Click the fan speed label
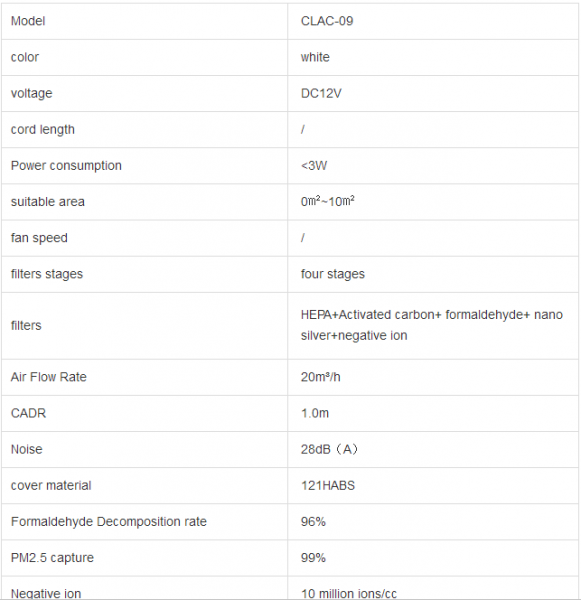 (x=39, y=238)
